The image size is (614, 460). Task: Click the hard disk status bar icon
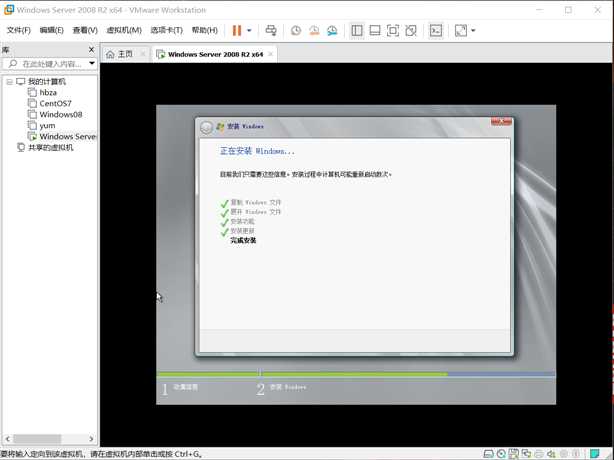coord(488,454)
